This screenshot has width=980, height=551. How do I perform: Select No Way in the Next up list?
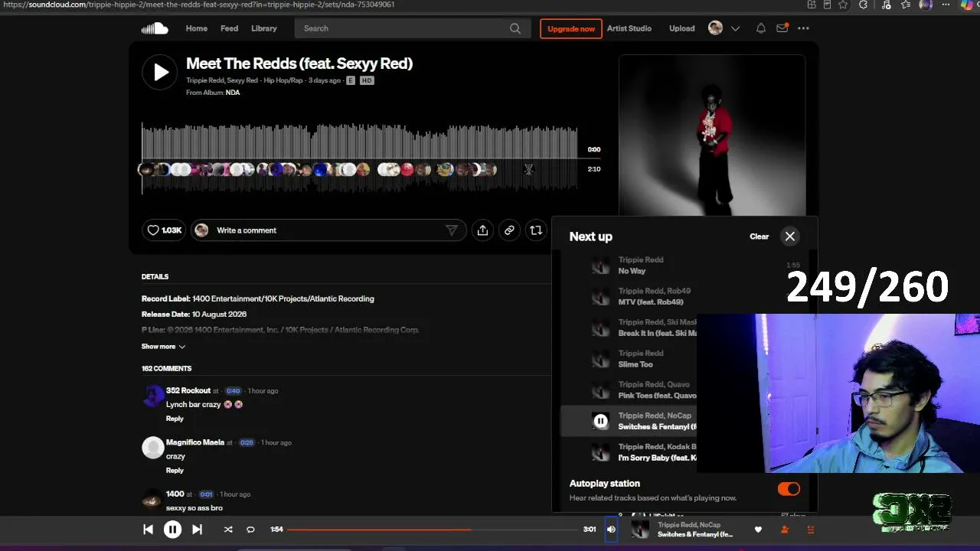click(632, 271)
